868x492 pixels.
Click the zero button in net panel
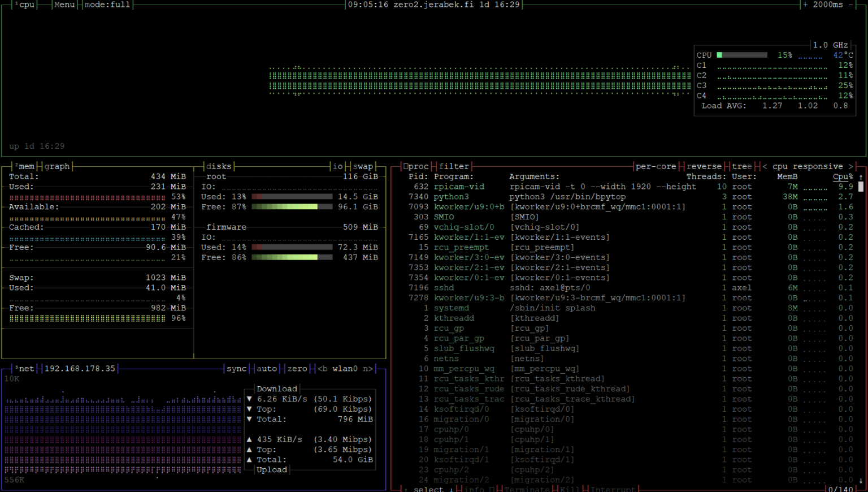tap(297, 369)
